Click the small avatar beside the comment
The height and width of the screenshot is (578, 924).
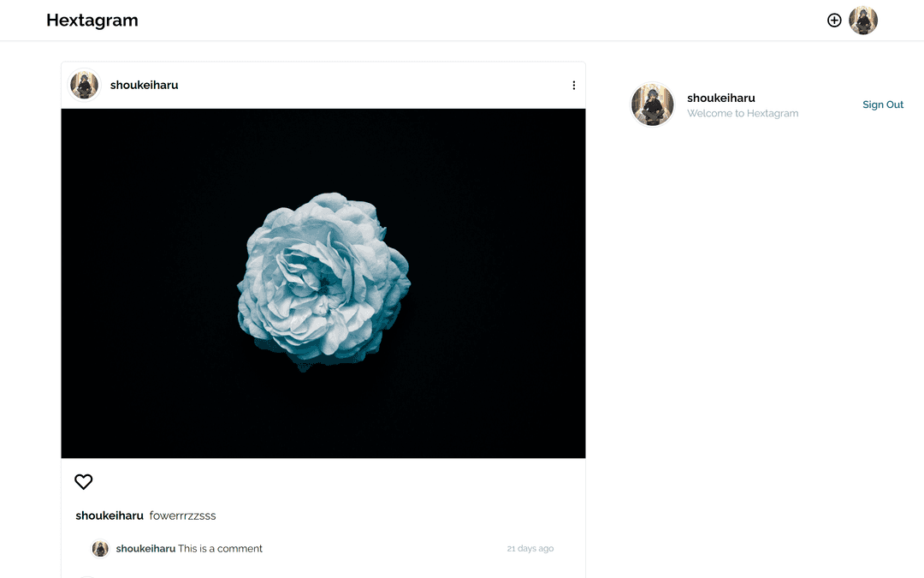pos(100,549)
